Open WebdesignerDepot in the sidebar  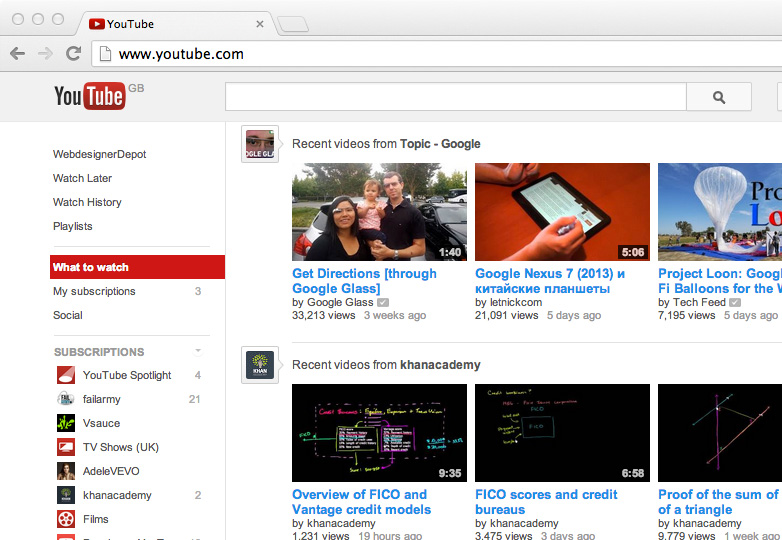tap(99, 154)
